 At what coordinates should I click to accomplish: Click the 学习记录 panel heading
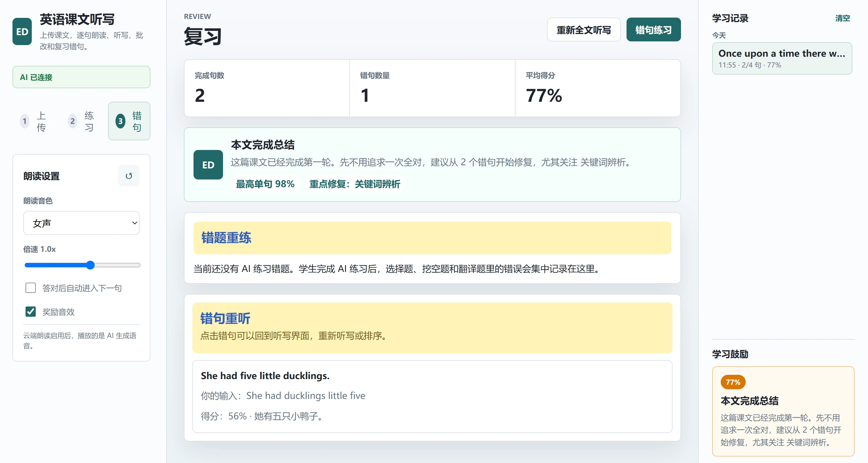pyautogui.click(x=730, y=18)
